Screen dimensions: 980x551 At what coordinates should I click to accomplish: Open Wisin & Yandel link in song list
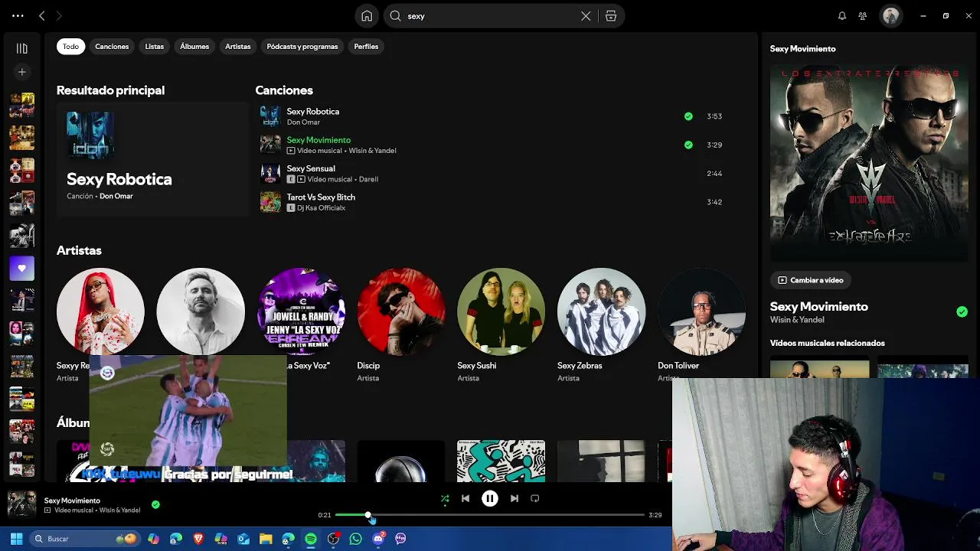coord(372,151)
